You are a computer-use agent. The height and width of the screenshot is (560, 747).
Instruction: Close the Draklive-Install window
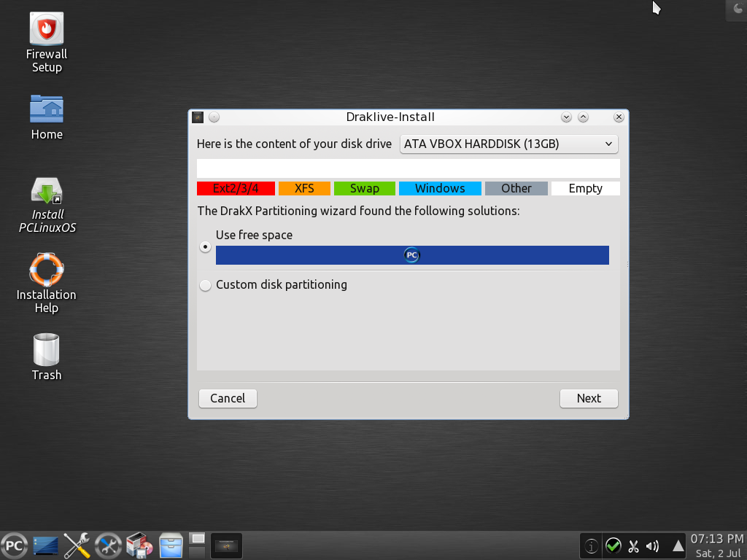coord(619,117)
